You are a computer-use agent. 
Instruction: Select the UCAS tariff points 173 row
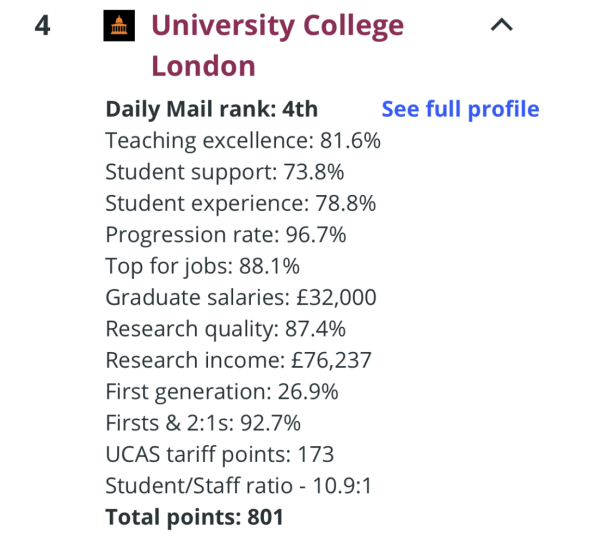(220, 455)
